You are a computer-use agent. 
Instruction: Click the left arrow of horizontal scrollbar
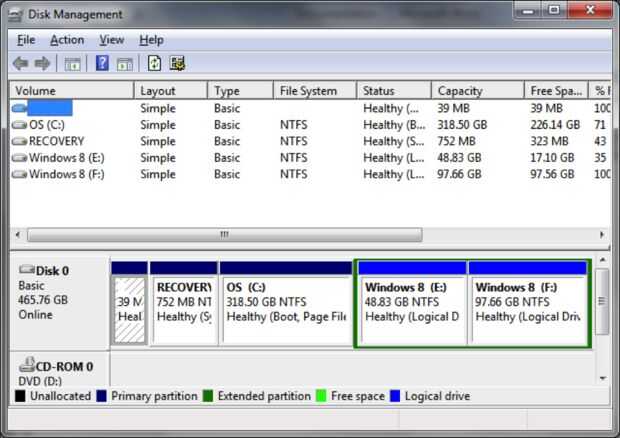pyautogui.click(x=17, y=235)
